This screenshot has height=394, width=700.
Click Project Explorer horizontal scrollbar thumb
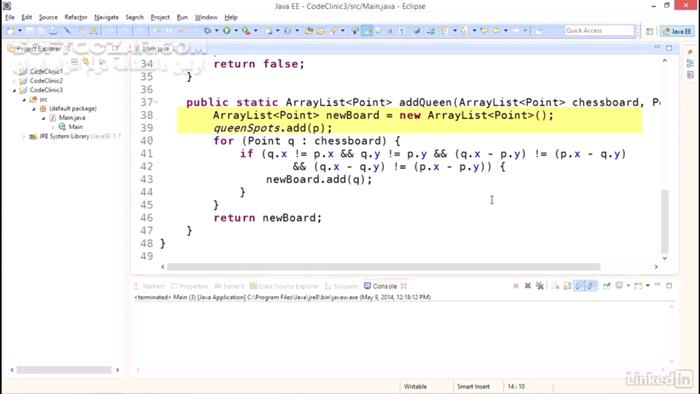[x=64, y=370]
